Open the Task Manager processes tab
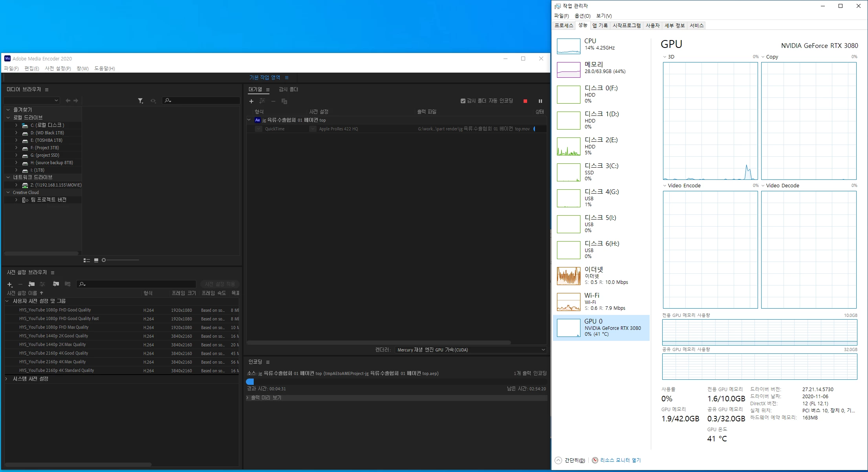Image resolution: width=868 pixels, height=472 pixels. [x=564, y=26]
